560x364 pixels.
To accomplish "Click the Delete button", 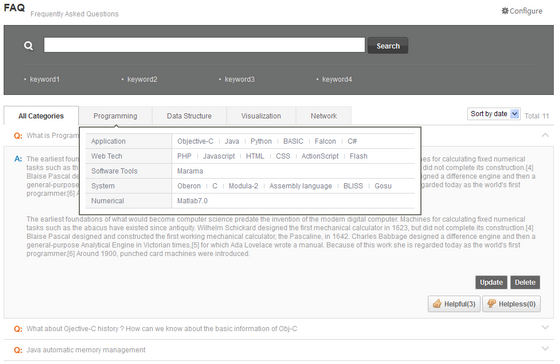I will 525,282.
